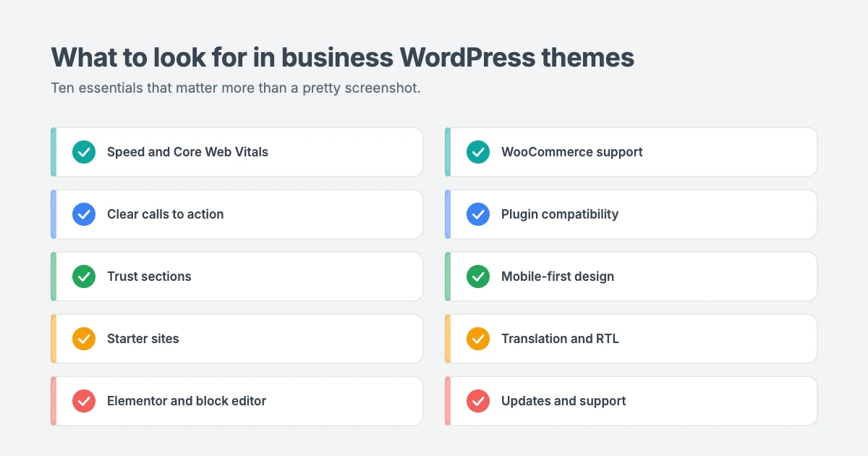
Task: Click the orange checkmark beside Starter sites
Action: coord(84,339)
